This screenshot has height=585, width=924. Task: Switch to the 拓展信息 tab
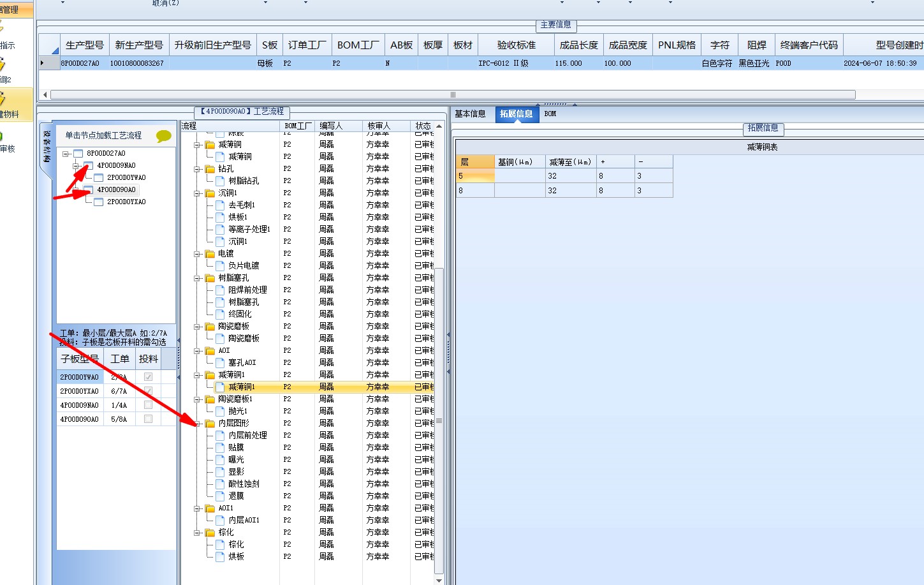pyautogui.click(x=516, y=114)
